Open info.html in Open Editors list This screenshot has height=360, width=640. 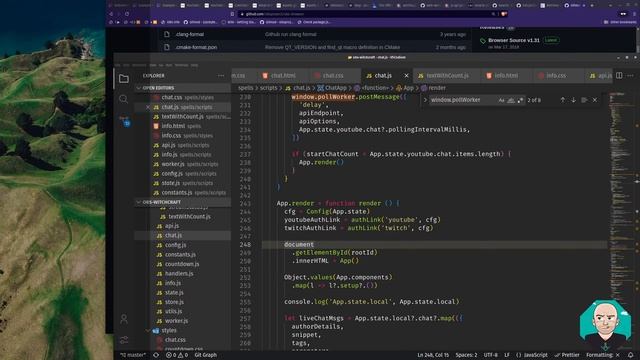(x=182, y=126)
